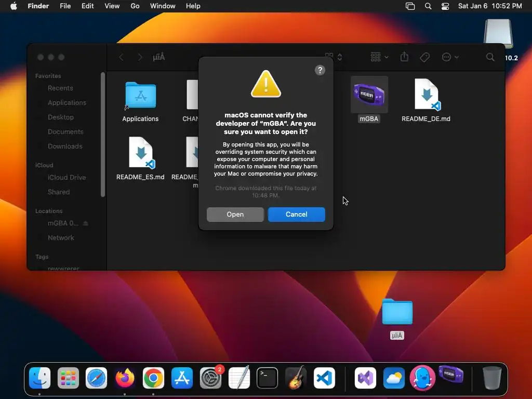Select the mGBA app icon in Finder

click(369, 95)
